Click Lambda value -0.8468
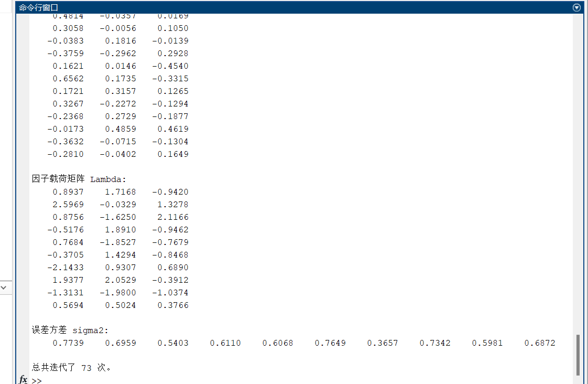The width and height of the screenshot is (588, 384). pyautogui.click(x=170, y=255)
